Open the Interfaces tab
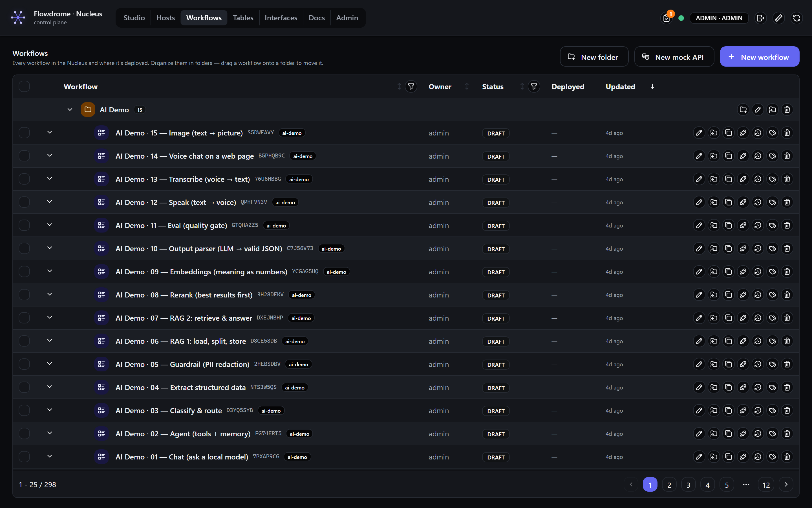 pyautogui.click(x=281, y=18)
